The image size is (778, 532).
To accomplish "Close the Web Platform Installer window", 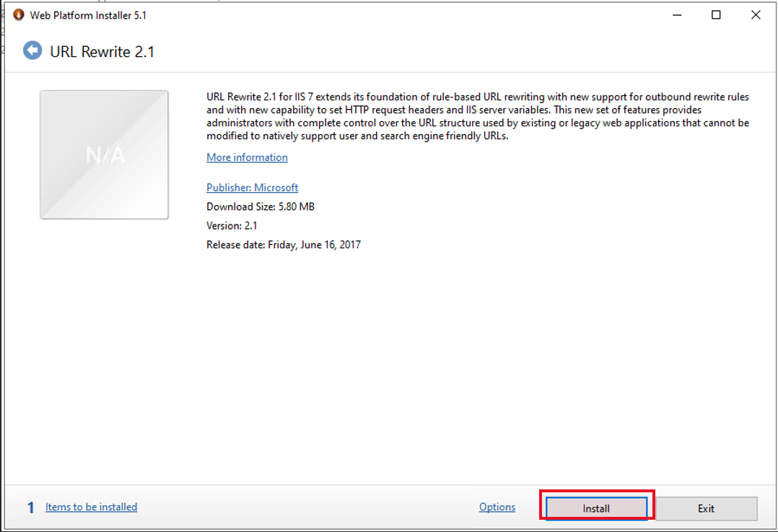I will pyautogui.click(x=755, y=14).
